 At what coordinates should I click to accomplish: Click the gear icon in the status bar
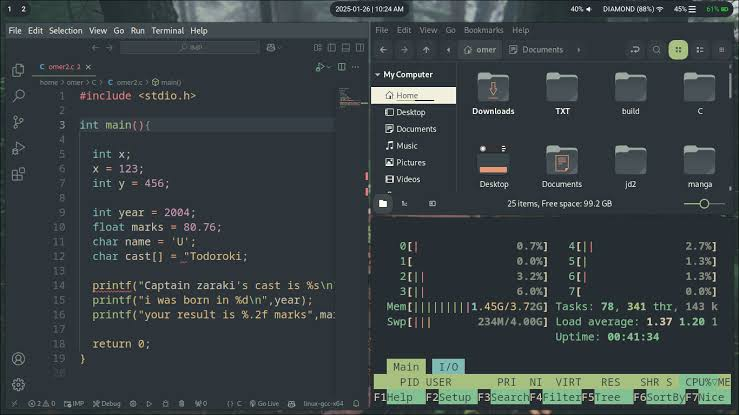tap(133, 404)
